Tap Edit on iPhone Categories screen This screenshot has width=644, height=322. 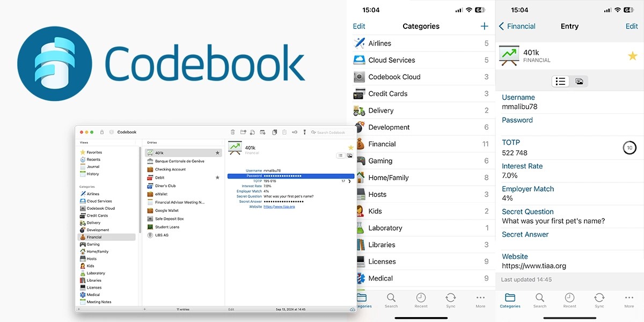coord(359,26)
